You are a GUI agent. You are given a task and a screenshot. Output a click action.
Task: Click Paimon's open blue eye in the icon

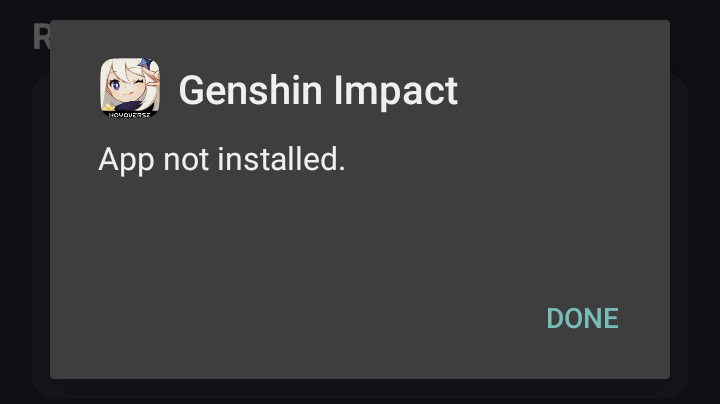114,84
